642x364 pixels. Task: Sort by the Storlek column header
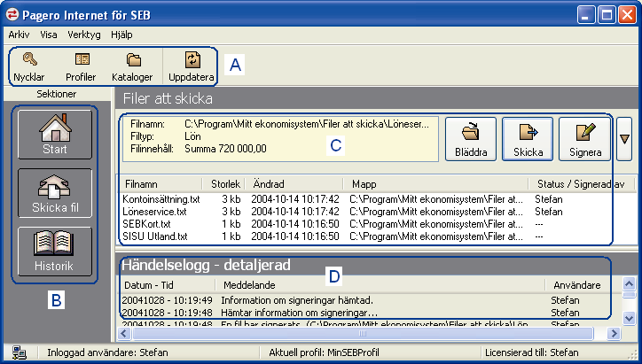[224, 184]
